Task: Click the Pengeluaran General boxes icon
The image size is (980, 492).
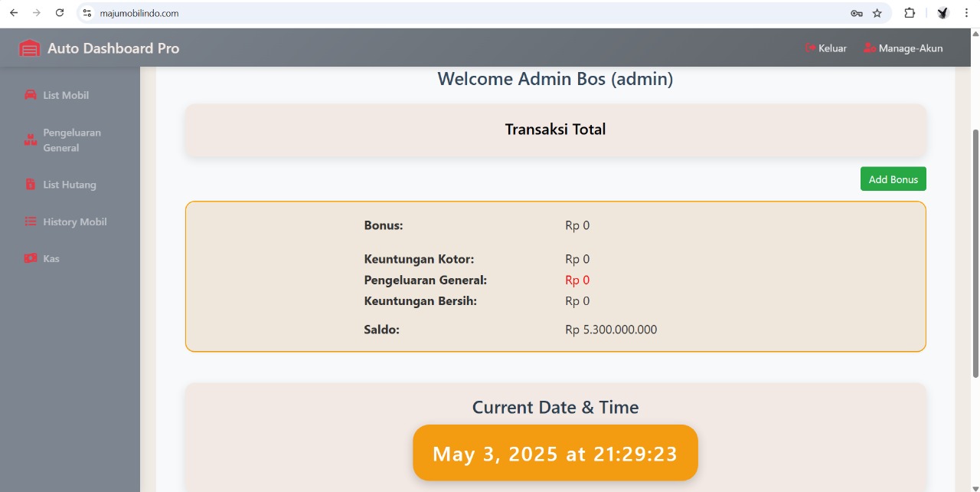Action: point(31,140)
